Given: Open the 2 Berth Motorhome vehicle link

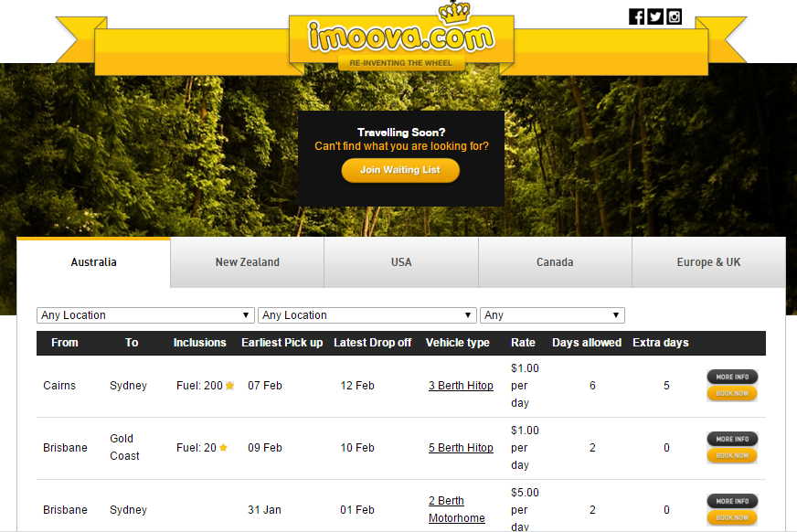Looking at the screenshot, I should tap(456, 510).
